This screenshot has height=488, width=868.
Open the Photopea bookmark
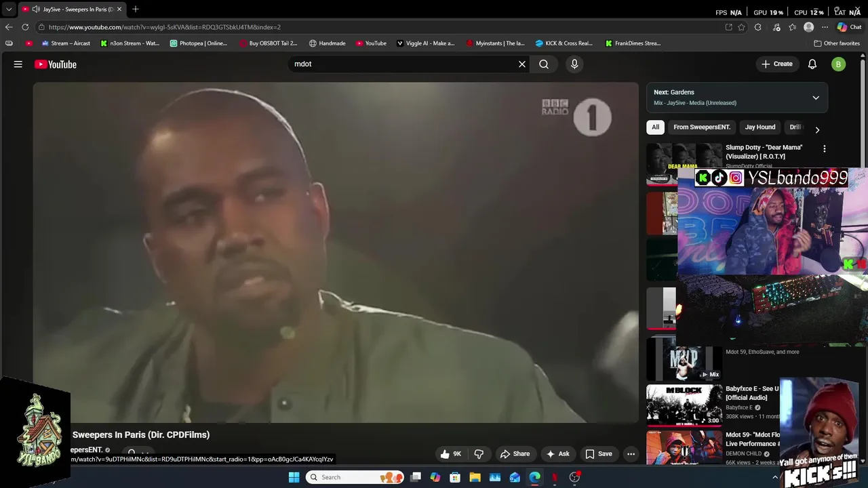(199, 43)
